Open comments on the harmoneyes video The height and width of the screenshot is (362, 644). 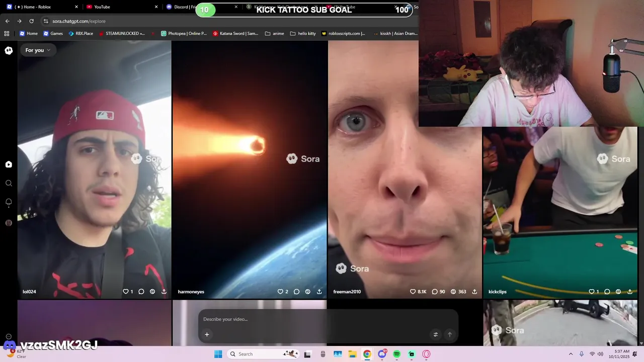tap(297, 292)
